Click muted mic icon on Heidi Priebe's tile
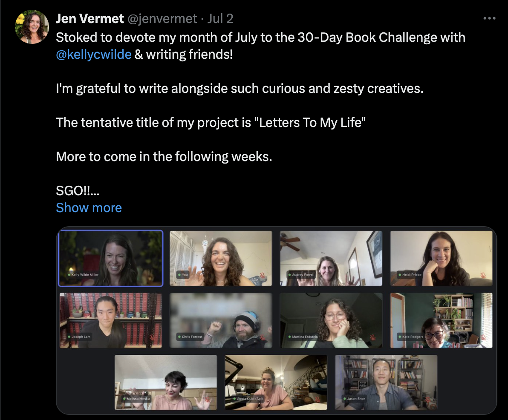This screenshot has height=420, width=508. point(483,276)
